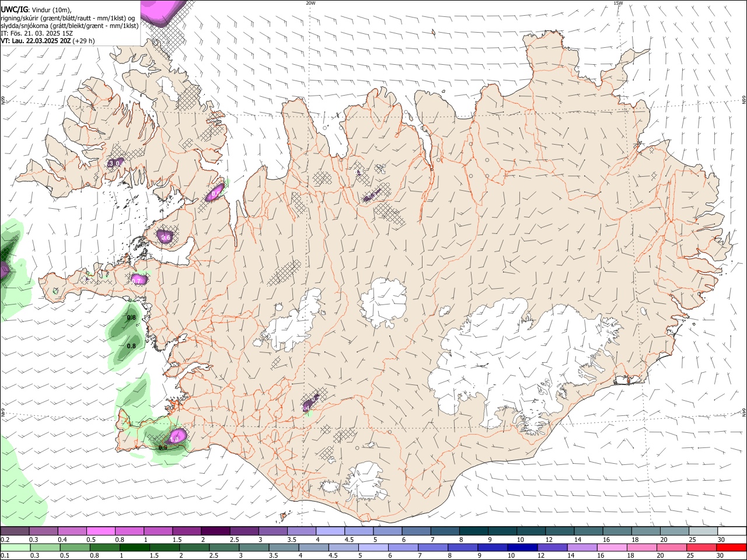Select the upper legend row swatch labeled 1.5
Viewport: 747px width, 560px height.
click(186, 531)
